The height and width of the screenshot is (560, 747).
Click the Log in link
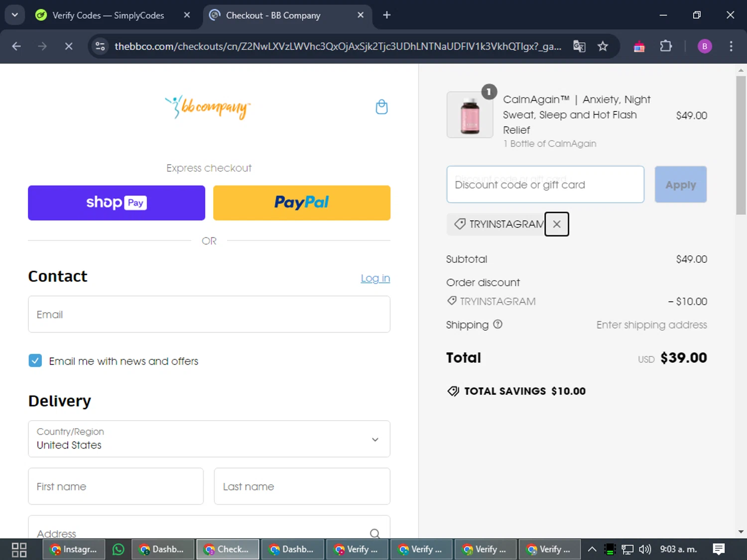pyautogui.click(x=375, y=278)
